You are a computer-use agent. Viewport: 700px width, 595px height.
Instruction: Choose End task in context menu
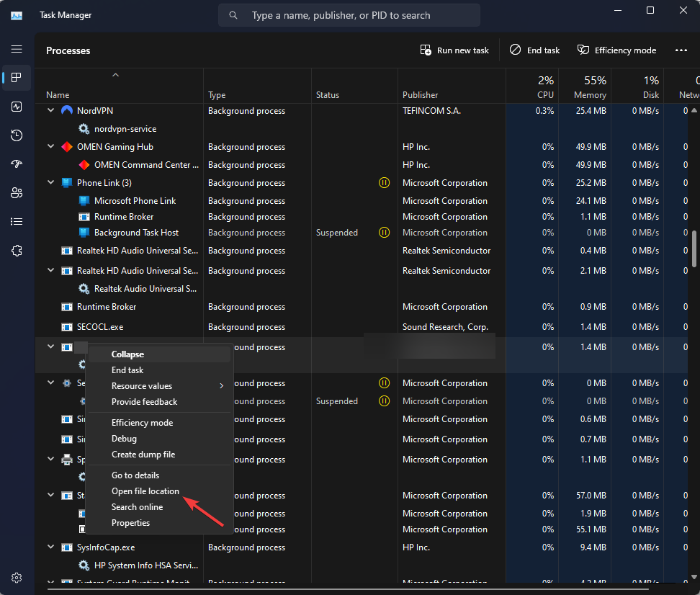[x=160, y=370]
